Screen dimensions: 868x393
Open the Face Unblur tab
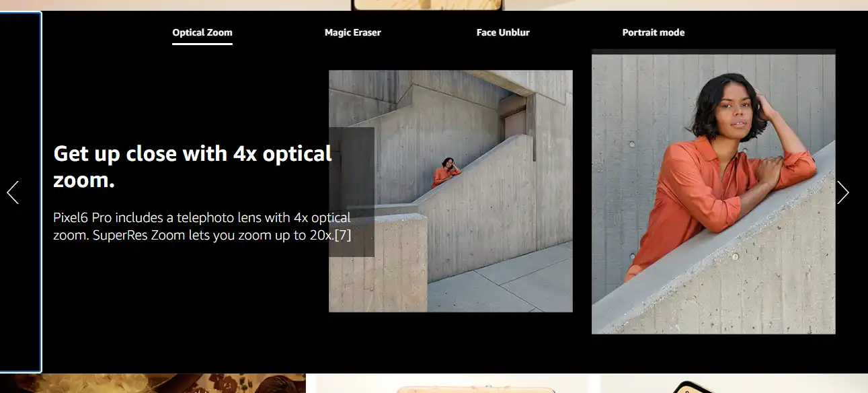tap(503, 32)
